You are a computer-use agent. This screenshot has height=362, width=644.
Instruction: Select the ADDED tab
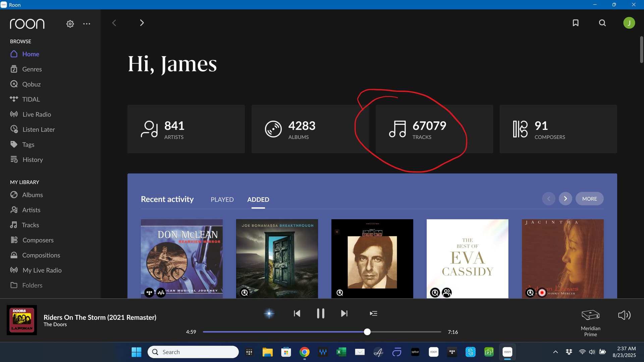click(x=258, y=199)
